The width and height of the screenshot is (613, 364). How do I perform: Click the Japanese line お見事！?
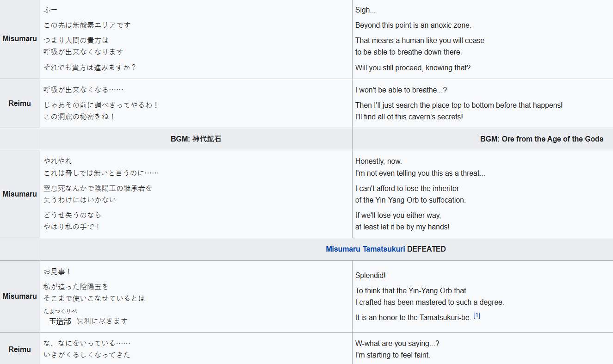[x=58, y=272]
